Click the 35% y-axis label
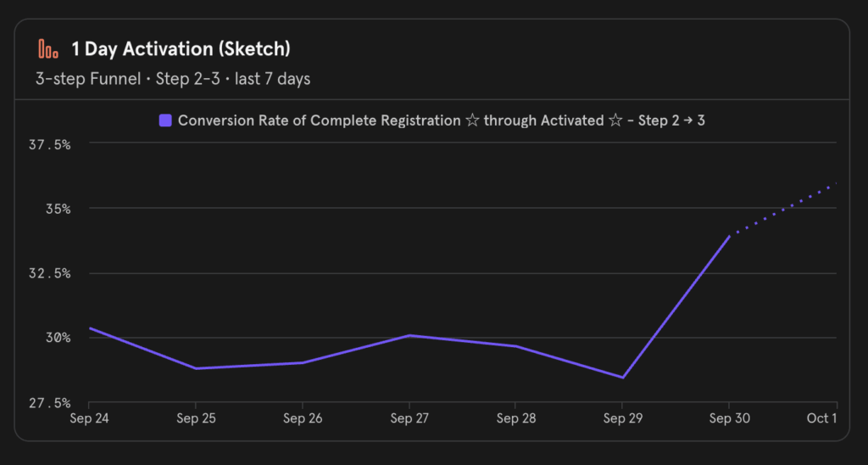Image resolution: width=868 pixels, height=465 pixels. (x=55, y=209)
